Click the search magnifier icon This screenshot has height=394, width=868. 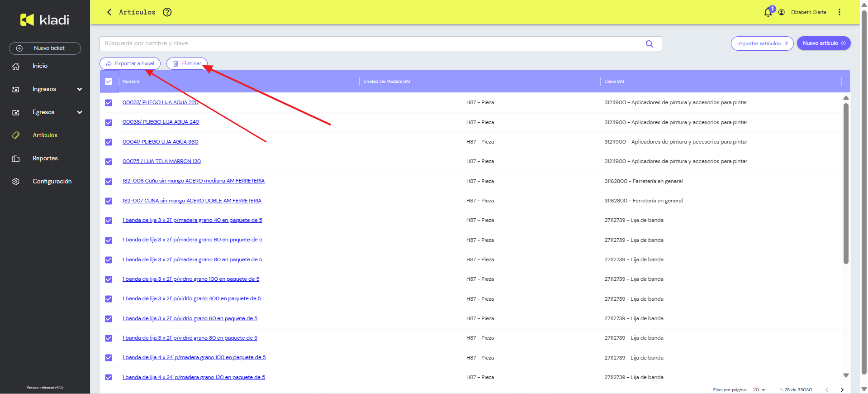(x=650, y=44)
